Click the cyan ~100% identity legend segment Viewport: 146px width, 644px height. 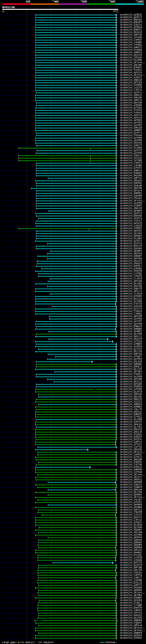(130, 4)
